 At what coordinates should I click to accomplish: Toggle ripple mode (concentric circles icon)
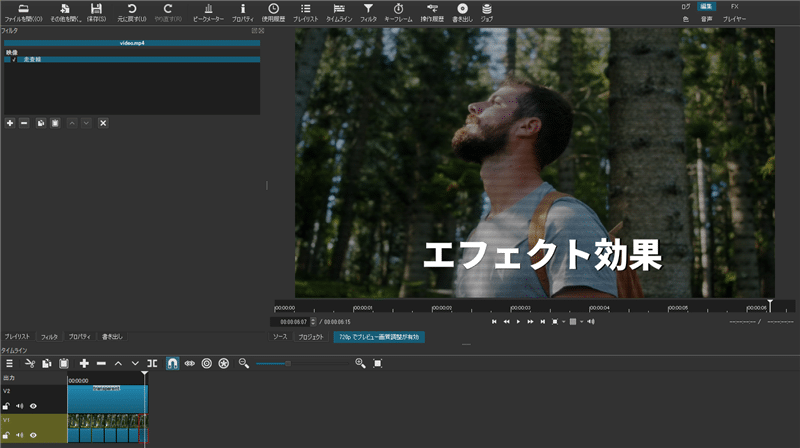pyautogui.click(x=207, y=363)
